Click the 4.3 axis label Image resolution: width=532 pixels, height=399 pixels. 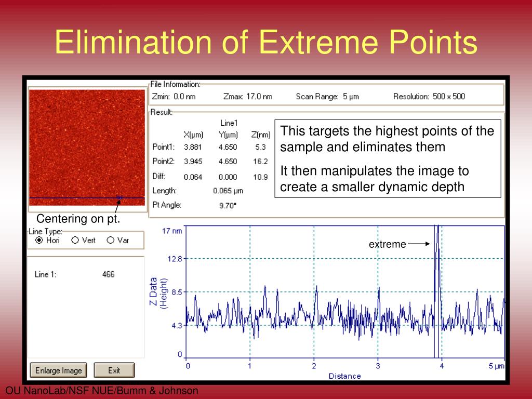[x=177, y=326]
